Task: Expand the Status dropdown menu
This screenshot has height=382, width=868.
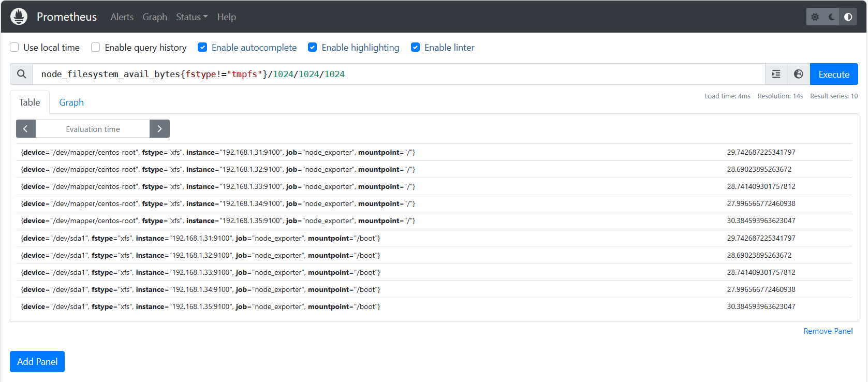Action: (x=192, y=17)
